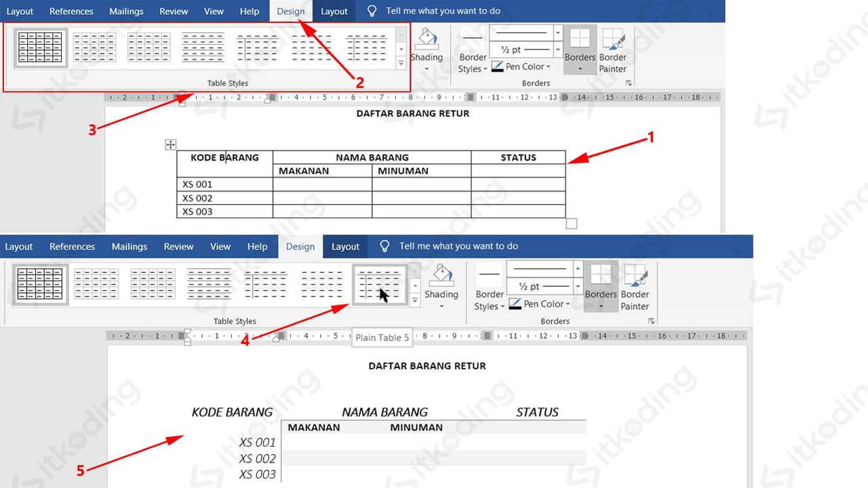The height and width of the screenshot is (488, 868).
Task: Go to next row of lower Table Styles gallery
Action: point(415,286)
